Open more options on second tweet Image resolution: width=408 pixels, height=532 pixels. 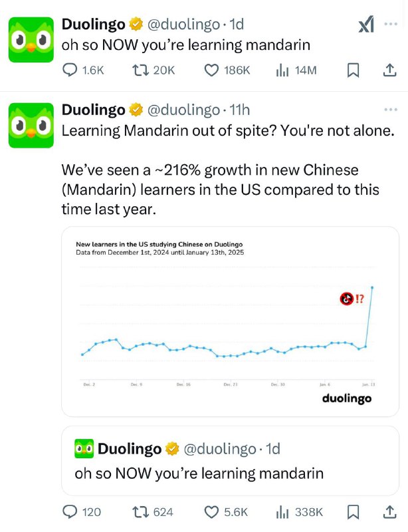pyautogui.click(x=390, y=109)
